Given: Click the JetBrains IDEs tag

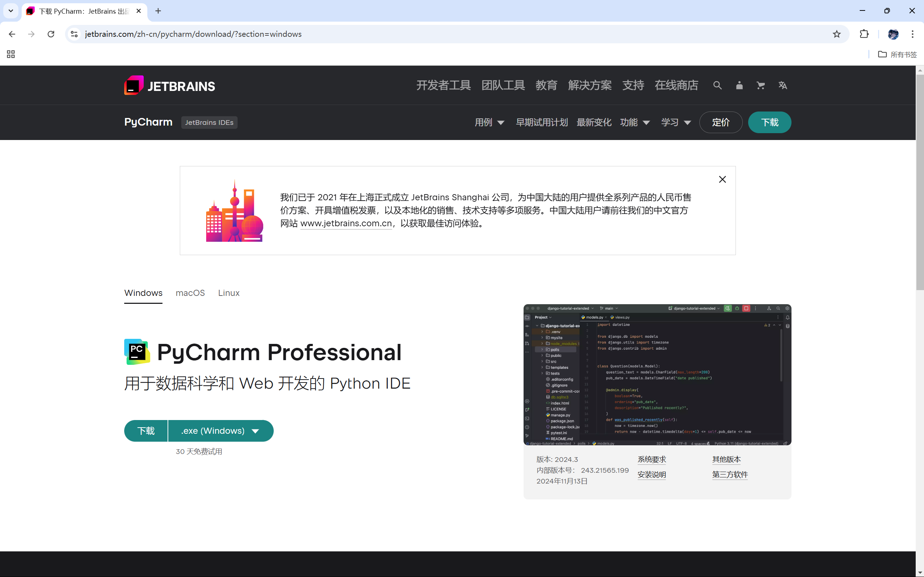Looking at the screenshot, I should point(209,122).
